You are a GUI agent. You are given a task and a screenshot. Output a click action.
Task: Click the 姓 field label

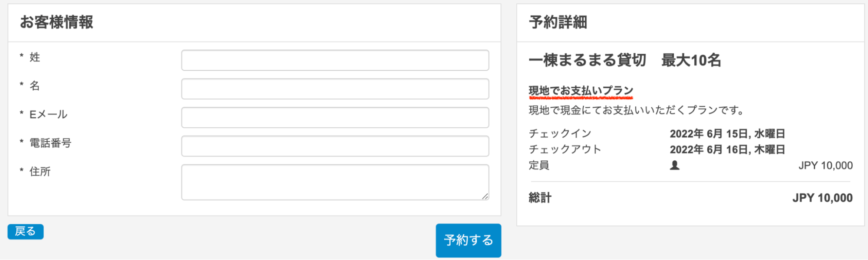[x=35, y=57]
